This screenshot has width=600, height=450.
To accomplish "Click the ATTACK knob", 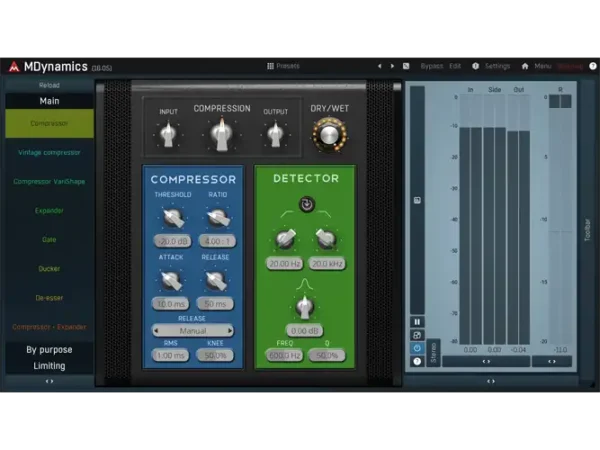I will [x=171, y=280].
